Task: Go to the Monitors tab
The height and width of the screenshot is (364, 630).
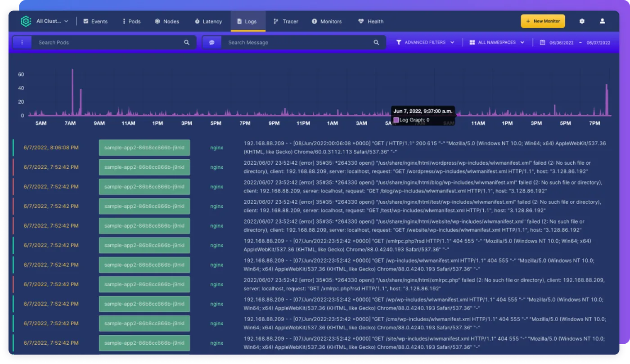Action: pyautogui.click(x=327, y=21)
